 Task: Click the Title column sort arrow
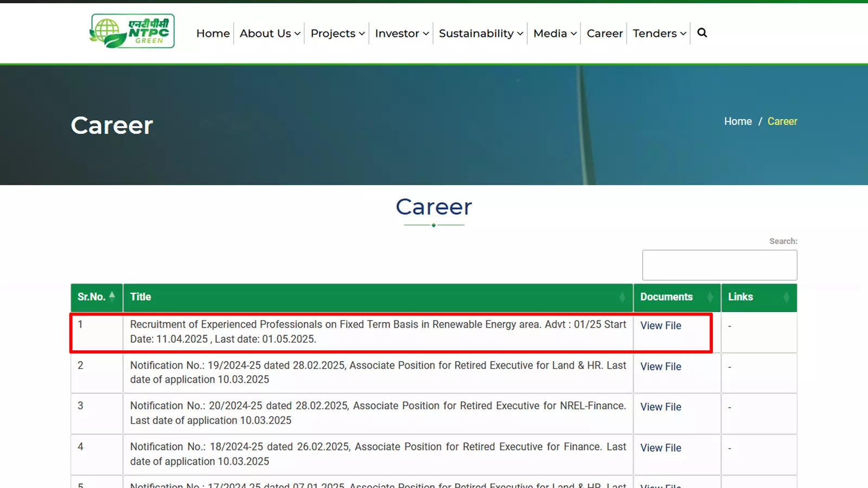(623, 297)
